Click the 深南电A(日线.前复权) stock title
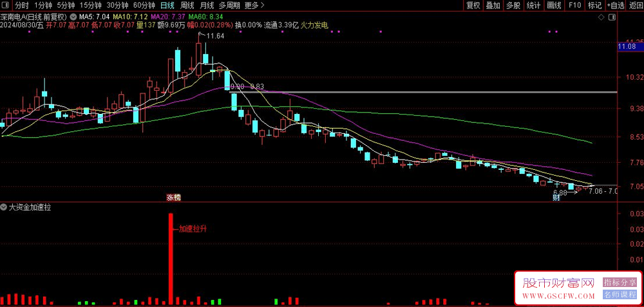Screen dimensions: 644x307 33,17
